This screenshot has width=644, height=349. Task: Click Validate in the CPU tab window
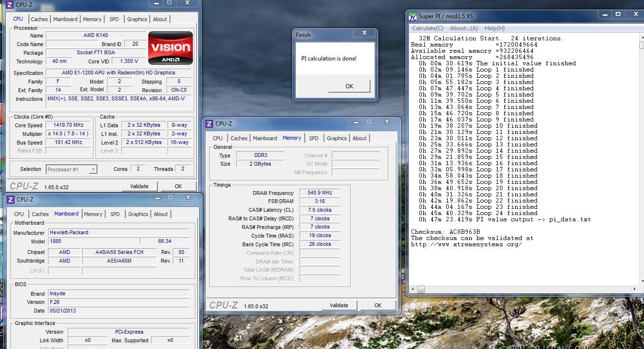[139, 186]
